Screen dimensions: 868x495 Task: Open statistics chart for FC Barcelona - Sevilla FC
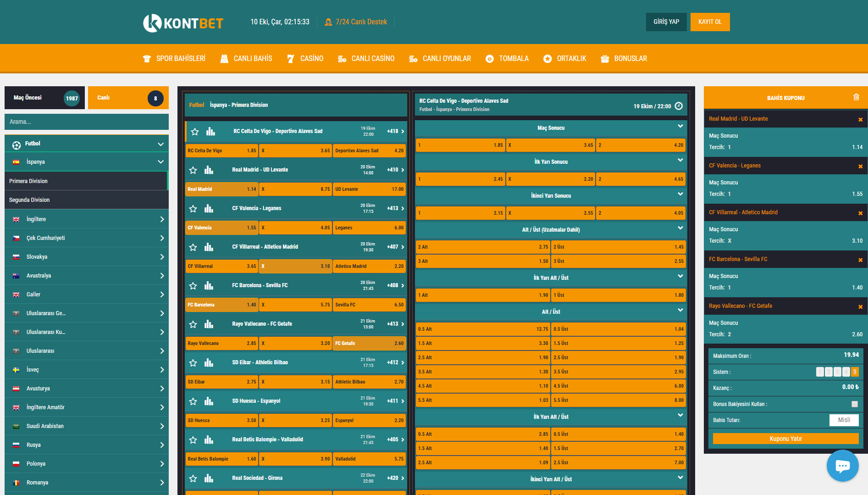[209, 286]
